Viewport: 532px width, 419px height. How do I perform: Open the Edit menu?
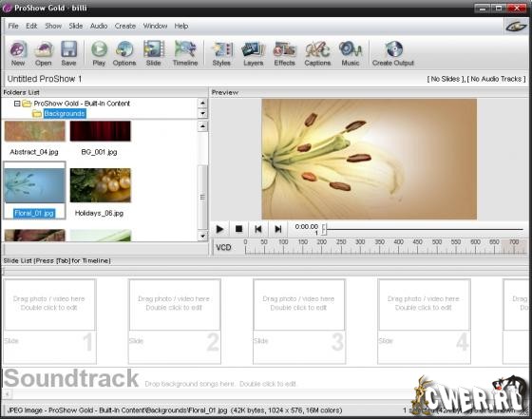[31, 26]
